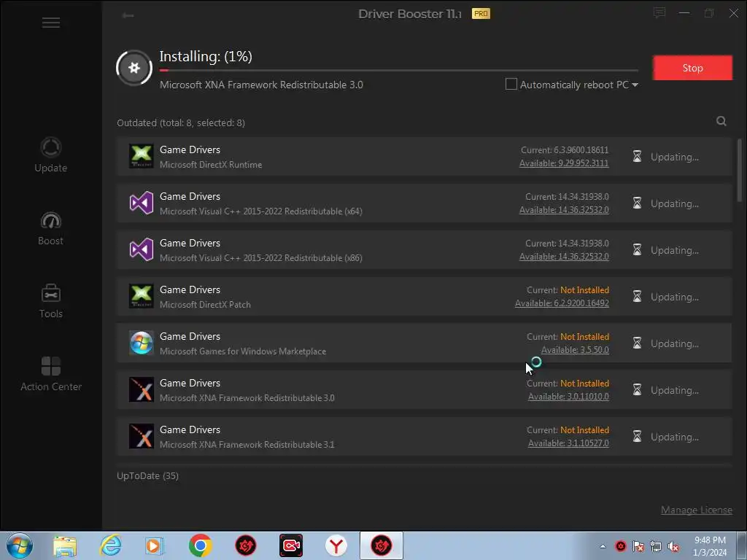Click the Outdated total 8 header text
This screenshot has height=560, width=747.
[181, 122]
